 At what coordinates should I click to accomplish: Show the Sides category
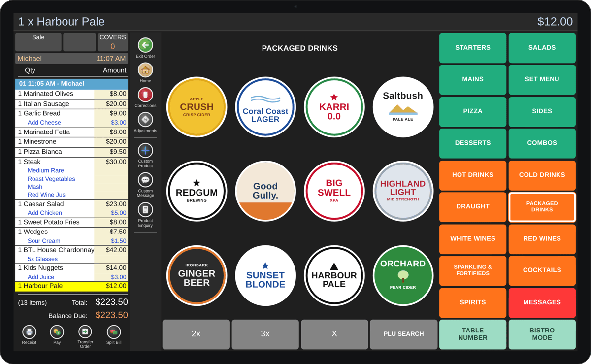tap(542, 111)
